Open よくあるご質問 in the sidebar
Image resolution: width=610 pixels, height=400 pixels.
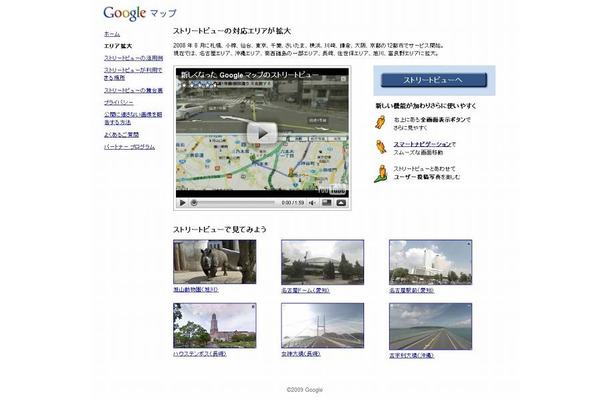pos(121,135)
